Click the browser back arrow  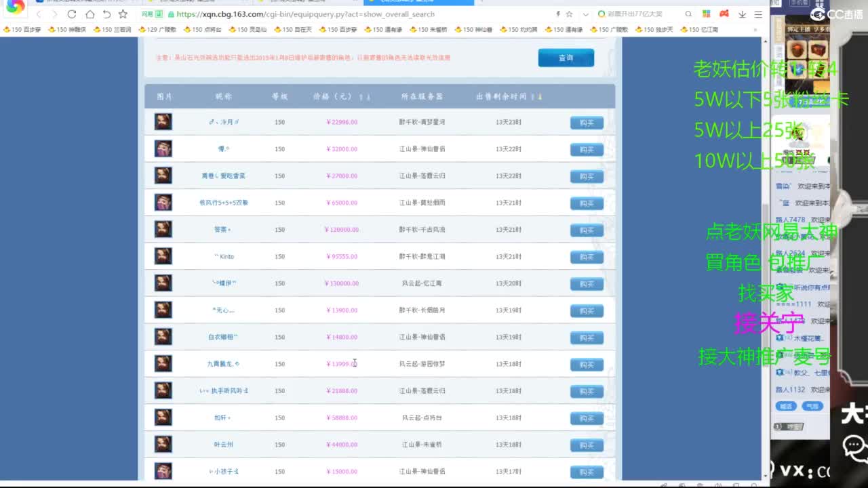(39, 14)
